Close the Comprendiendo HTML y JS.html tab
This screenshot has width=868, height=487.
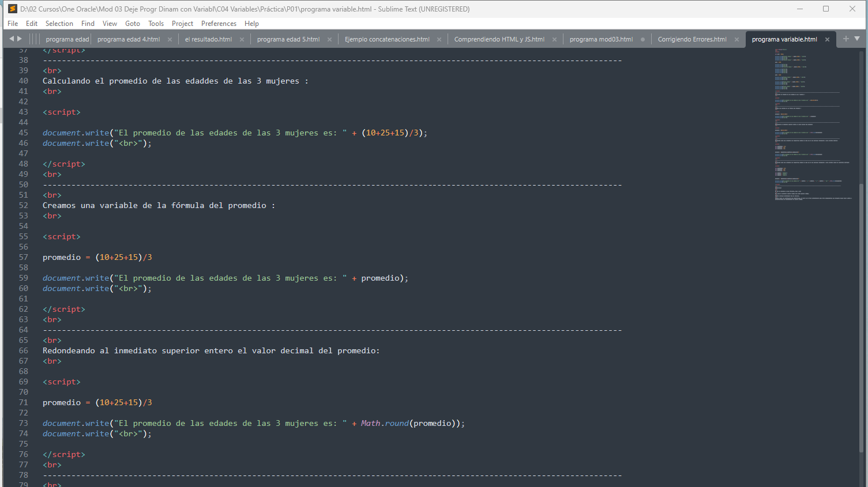[x=554, y=39]
